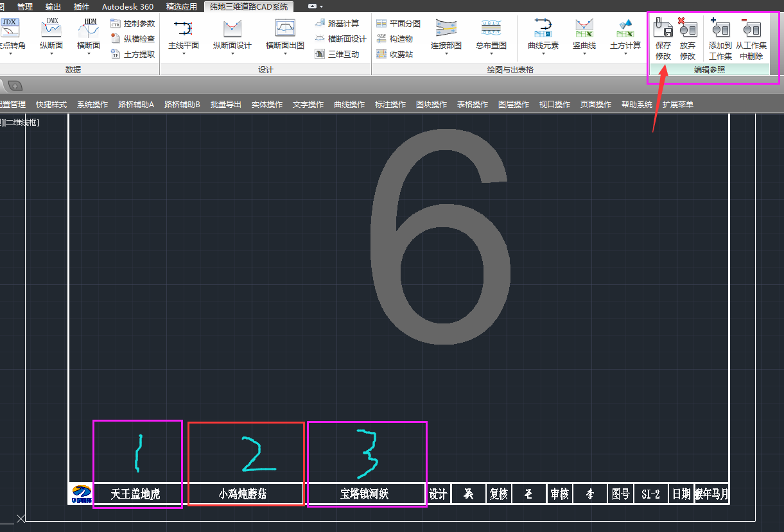This screenshot has width=784, height=532.
Task: Expand the 土方计算 dropdown
Action: coord(625,54)
